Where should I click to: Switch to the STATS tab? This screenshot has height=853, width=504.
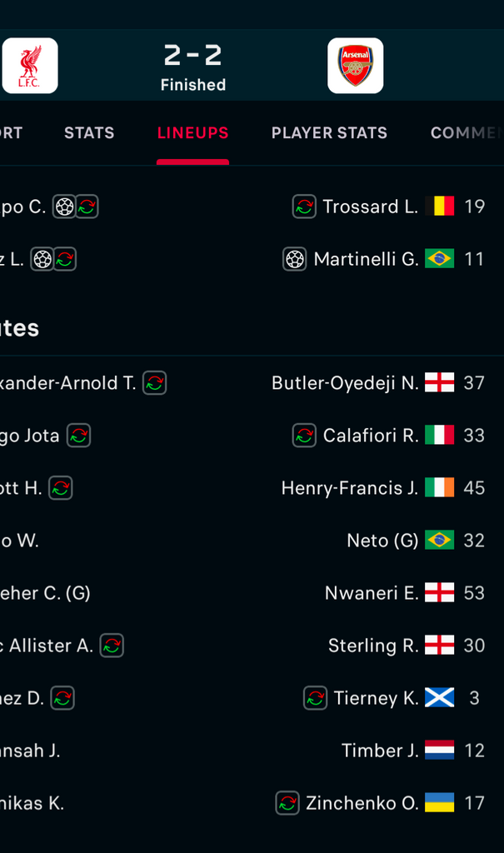click(89, 132)
